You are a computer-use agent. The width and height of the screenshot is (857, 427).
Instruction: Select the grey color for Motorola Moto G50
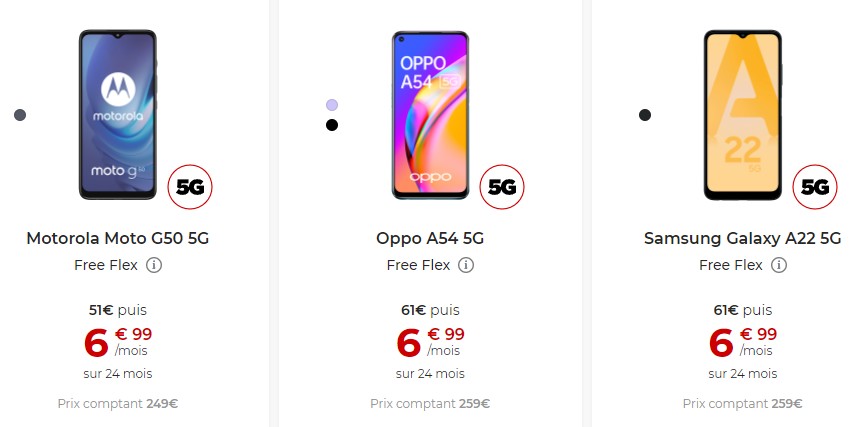click(20, 115)
